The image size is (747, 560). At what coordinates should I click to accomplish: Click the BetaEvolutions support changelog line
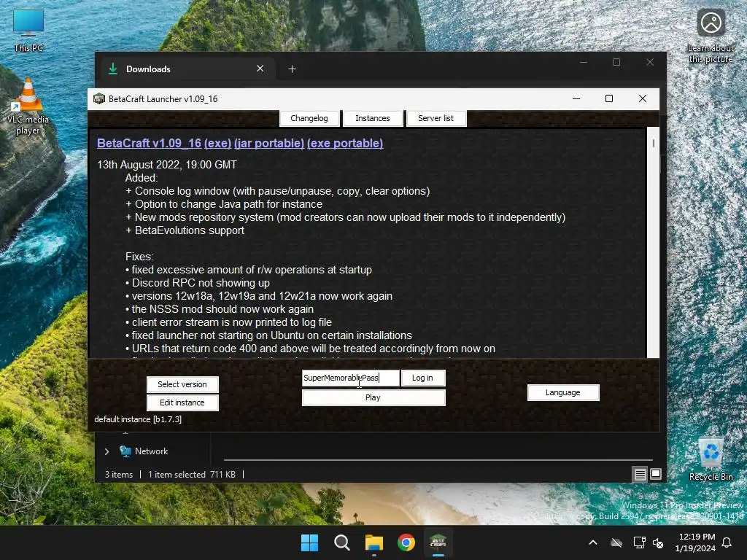(185, 230)
